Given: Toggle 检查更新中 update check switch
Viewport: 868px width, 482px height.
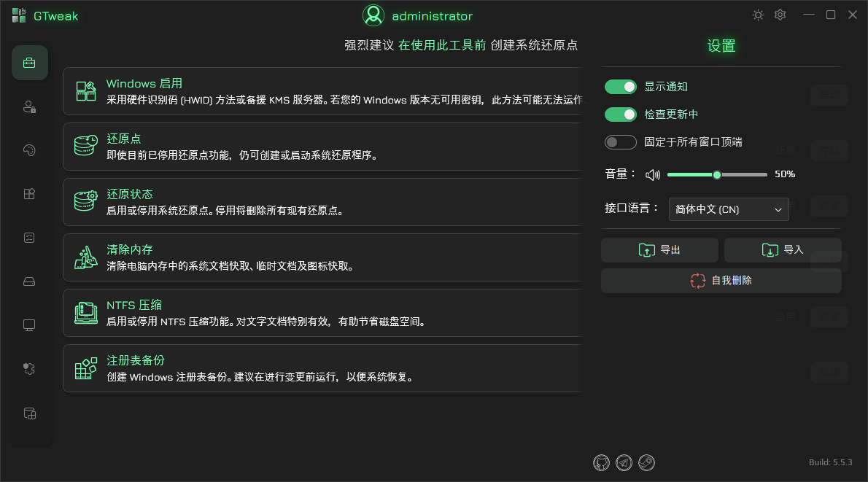Looking at the screenshot, I should pos(621,114).
